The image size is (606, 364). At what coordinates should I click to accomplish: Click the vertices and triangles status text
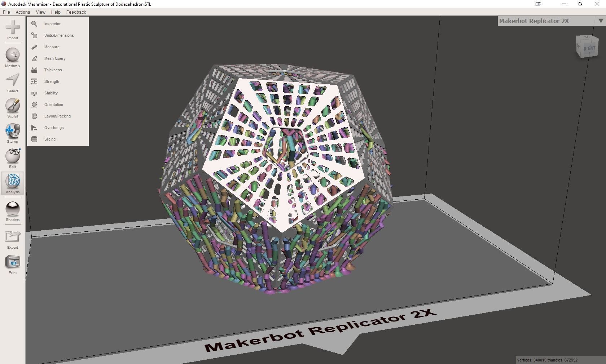(547, 360)
